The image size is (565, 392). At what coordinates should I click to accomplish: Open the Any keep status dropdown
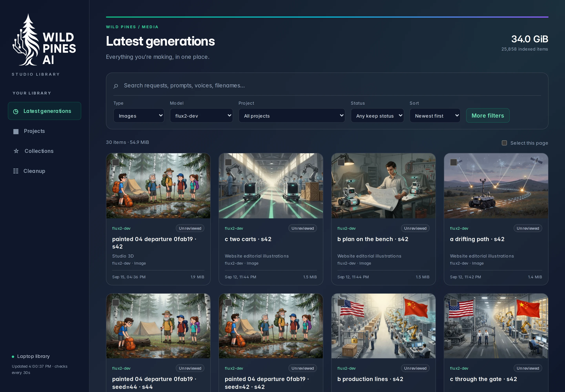pyautogui.click(x=377, y=116)
